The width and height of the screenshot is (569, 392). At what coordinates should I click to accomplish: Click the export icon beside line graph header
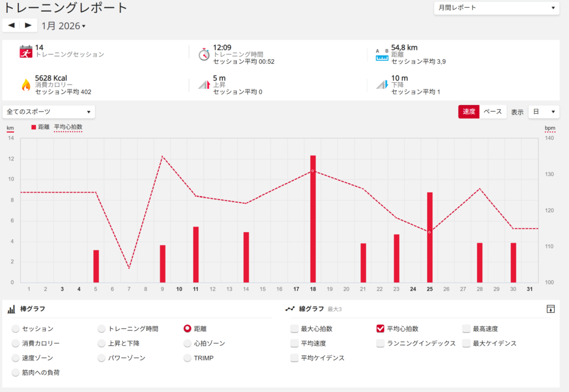[551, 309]
